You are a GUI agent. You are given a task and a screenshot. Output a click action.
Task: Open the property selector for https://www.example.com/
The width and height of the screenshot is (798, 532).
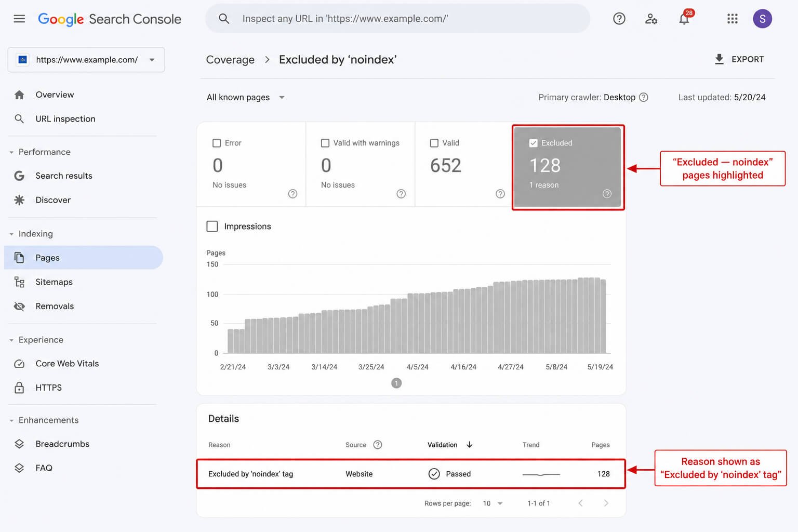[x=86, y=60]
